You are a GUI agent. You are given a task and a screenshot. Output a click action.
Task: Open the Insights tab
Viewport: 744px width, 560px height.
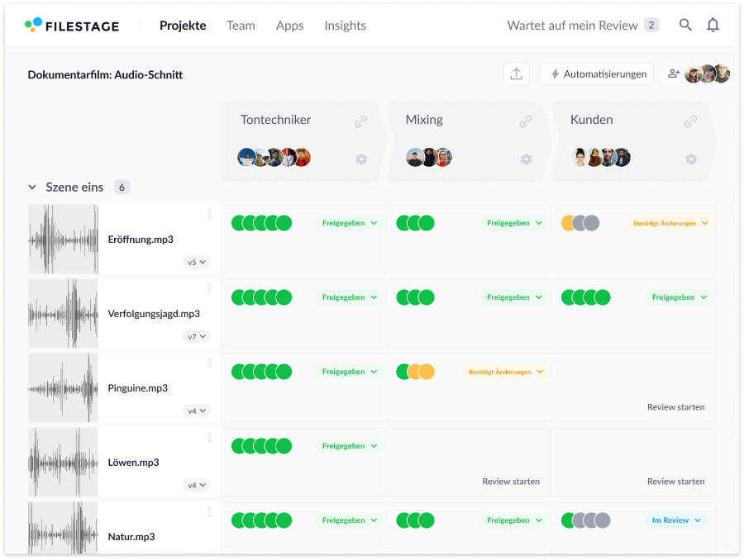coord(345,26)
